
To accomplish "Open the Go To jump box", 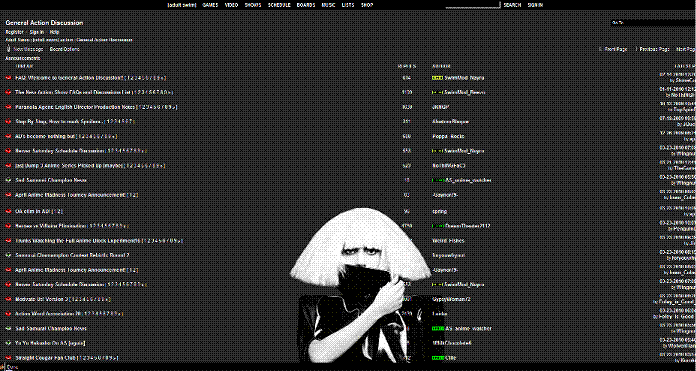I will coord(653,23).
